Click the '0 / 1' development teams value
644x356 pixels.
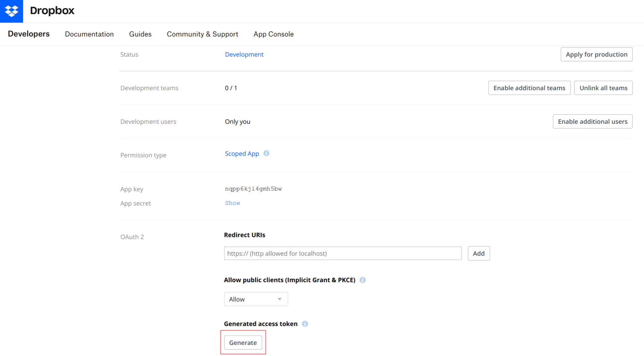click(231, 88)
